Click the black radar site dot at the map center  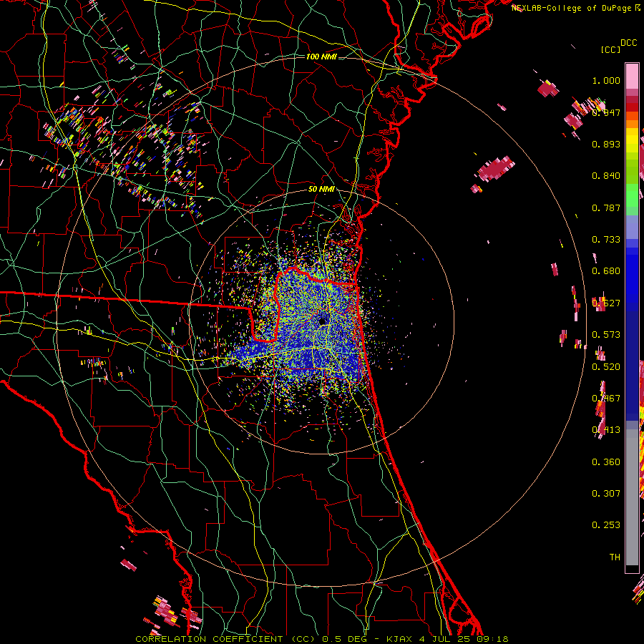(323, 321)
